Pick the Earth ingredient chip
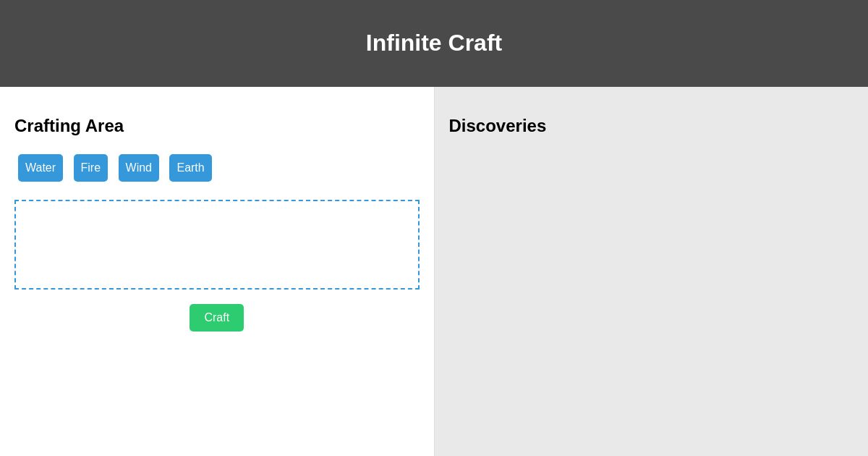 pyautogui.click(x=190, y=168)
